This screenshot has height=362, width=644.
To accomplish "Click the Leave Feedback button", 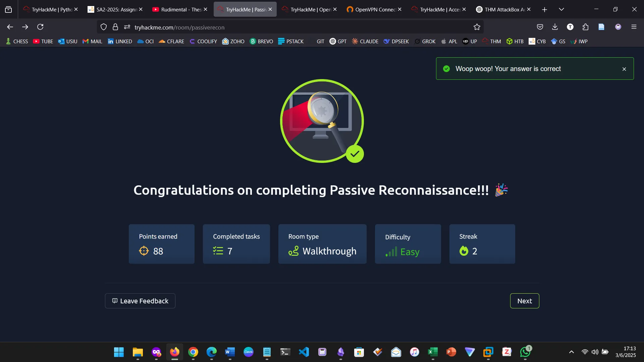I will pos(140,301).
